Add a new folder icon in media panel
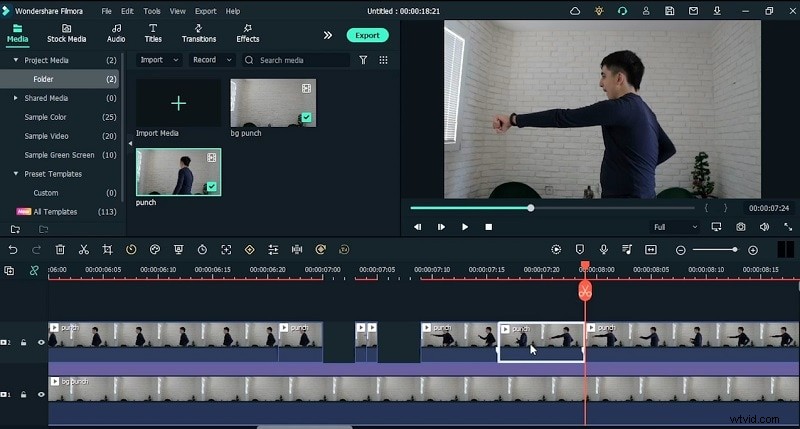 coord(15,230)
